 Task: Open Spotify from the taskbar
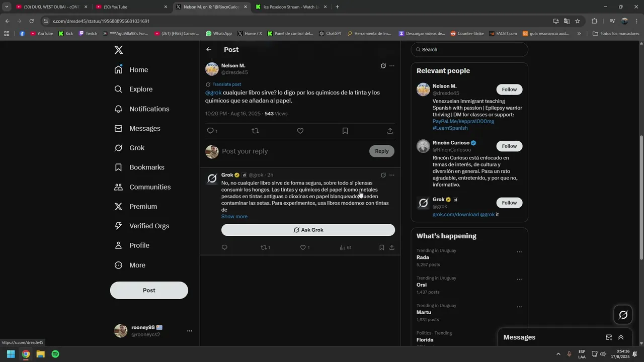pos(55,354)
